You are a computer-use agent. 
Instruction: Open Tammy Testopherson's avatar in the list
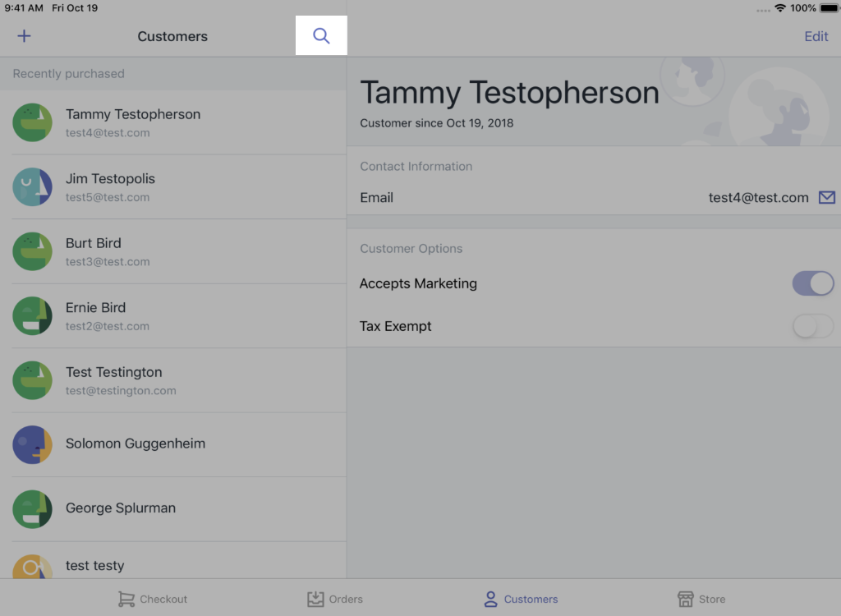coord(32,122)
